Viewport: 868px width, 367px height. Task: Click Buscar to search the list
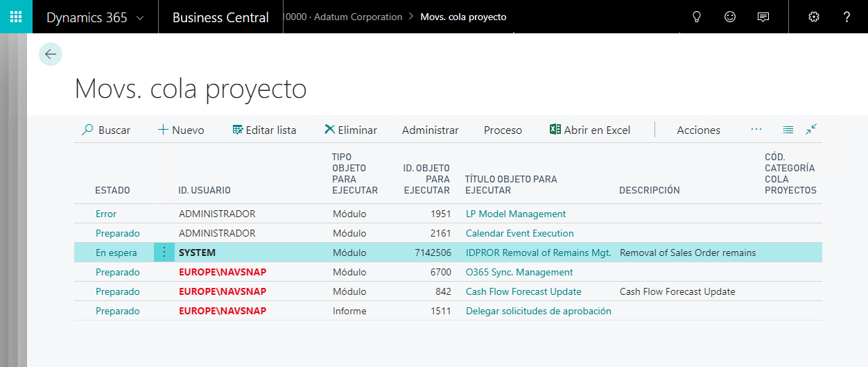[x=106, y=130]
